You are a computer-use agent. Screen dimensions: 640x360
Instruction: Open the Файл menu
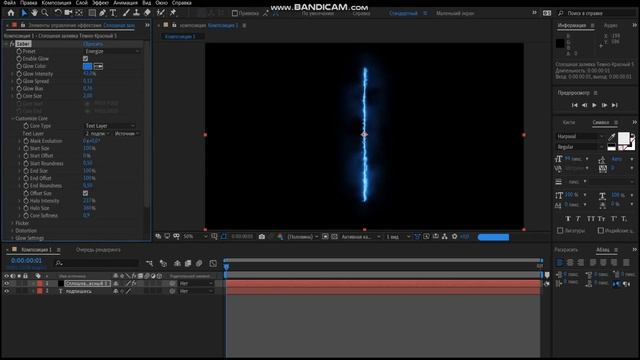pyautogui.click(x=9, y=3)
